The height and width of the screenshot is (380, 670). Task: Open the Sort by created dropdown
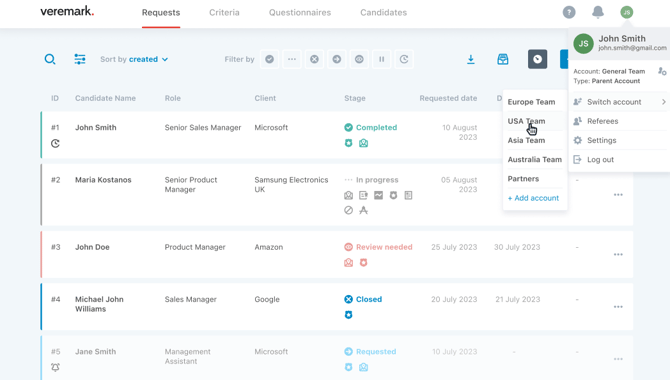click(134, 59)
